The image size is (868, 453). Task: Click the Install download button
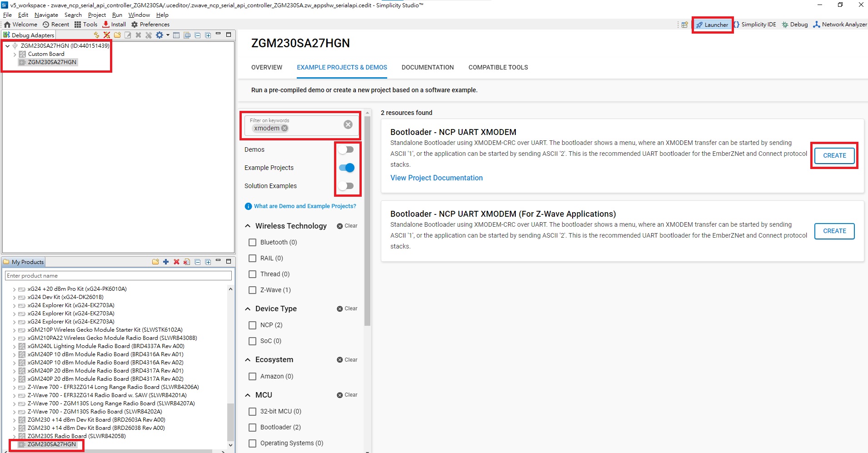114,25
